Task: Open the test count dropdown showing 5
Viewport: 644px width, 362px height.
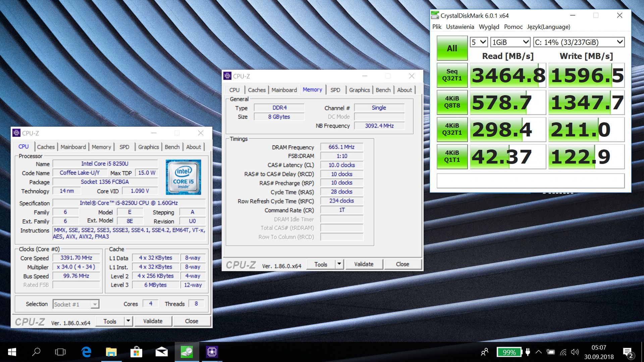Action: 479,42
